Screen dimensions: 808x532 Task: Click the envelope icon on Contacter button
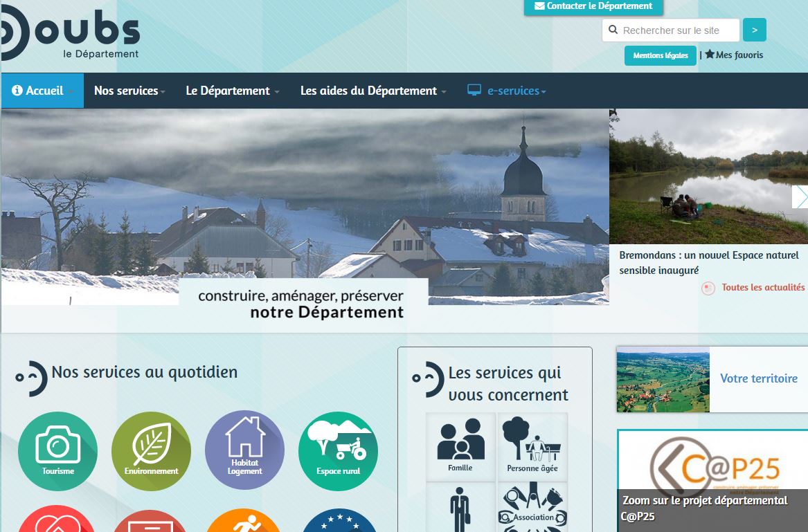click(539, 6)
